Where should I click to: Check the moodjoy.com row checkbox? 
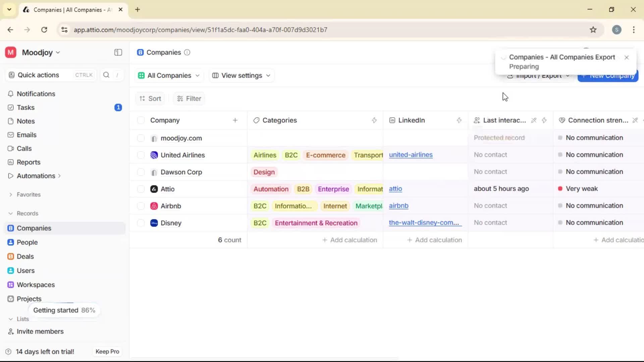[x=141, y=138]
